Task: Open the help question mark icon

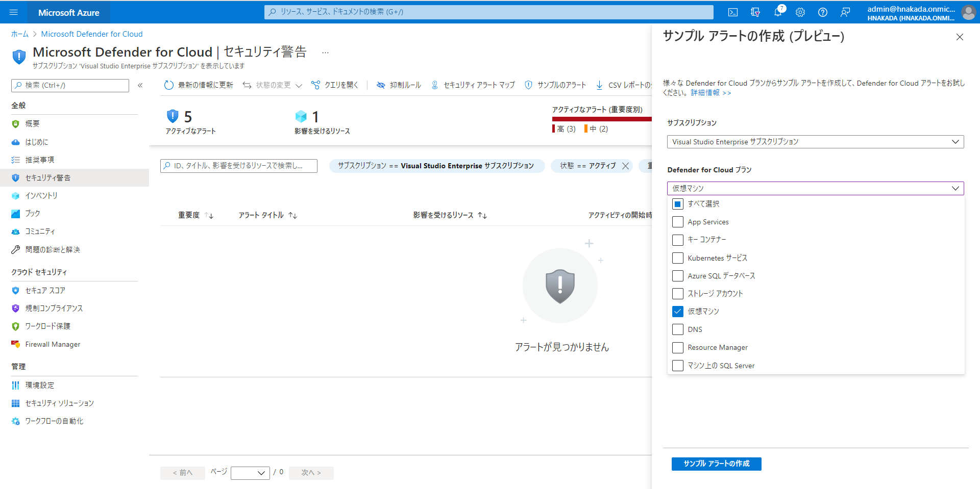Action: click(823, 12)
